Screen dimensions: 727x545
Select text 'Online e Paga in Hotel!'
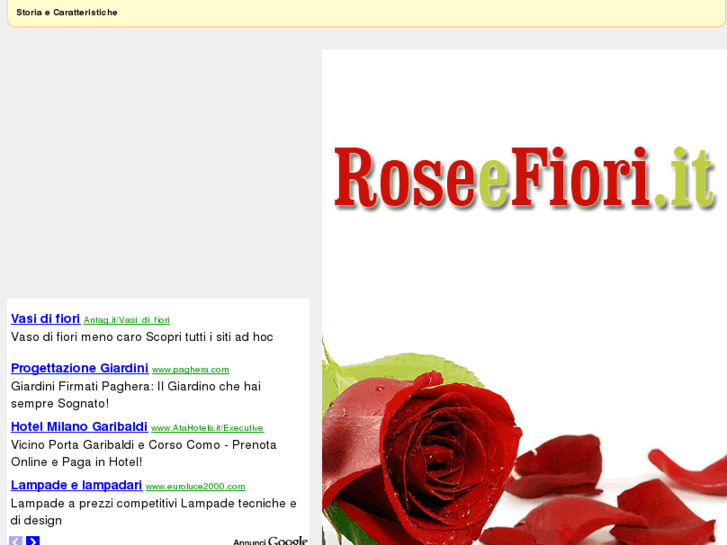(x=77, y=462)
